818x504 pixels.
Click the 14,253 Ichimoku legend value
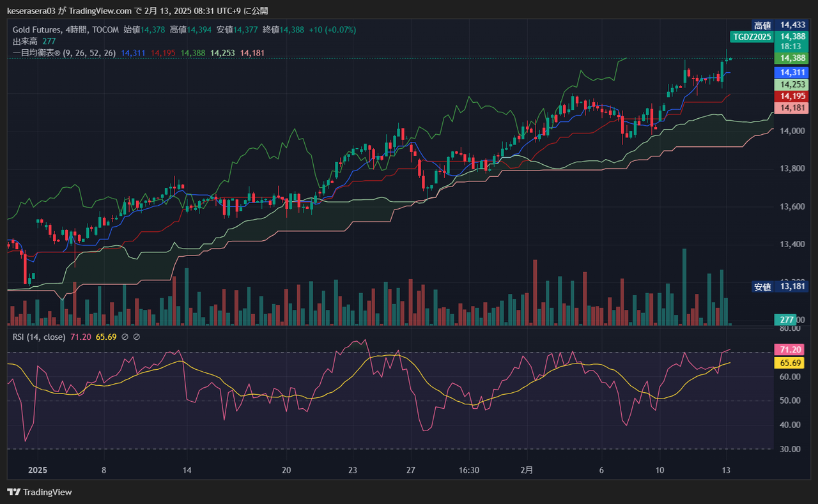tap(222, 53)
